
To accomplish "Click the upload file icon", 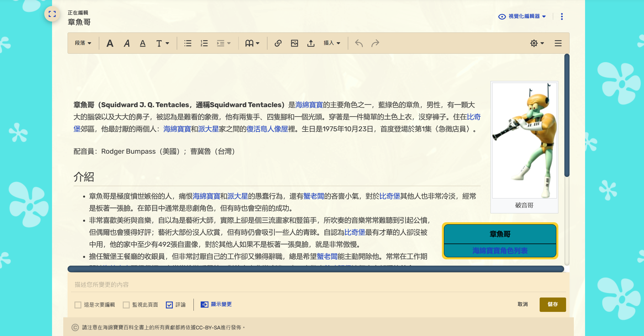I will pyautogui.click(x=311, y=43).
